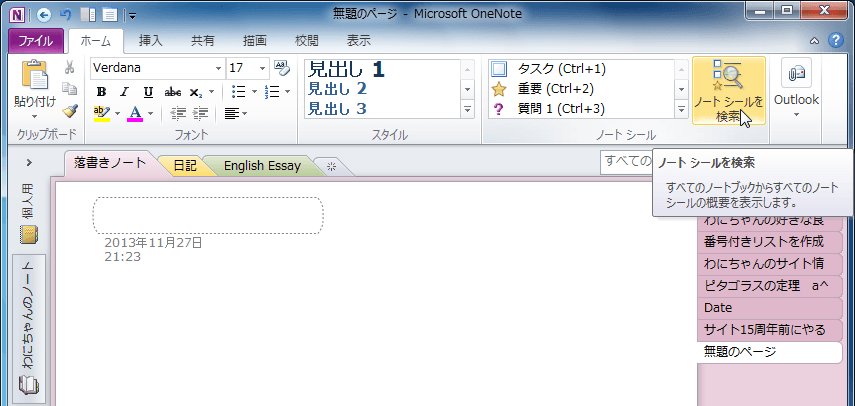
Task: Open page ピタゴラスの定理
Action: pos(769,285)
